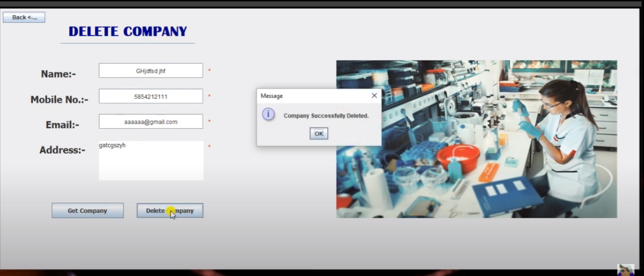644x276 pixels.
Task: Click the Mobile No. field showing 5854212111
Action: [151, 96]
